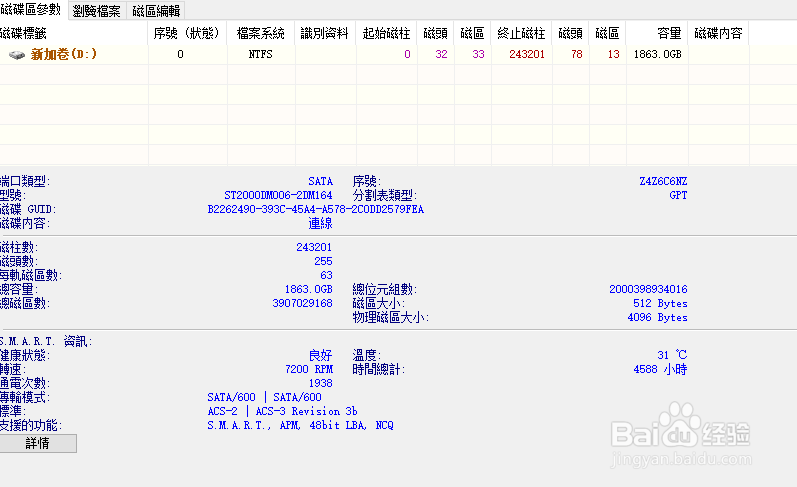Click the 磁碟標籤 column header
Screen dimensions: 797x487
coord(74,33)
